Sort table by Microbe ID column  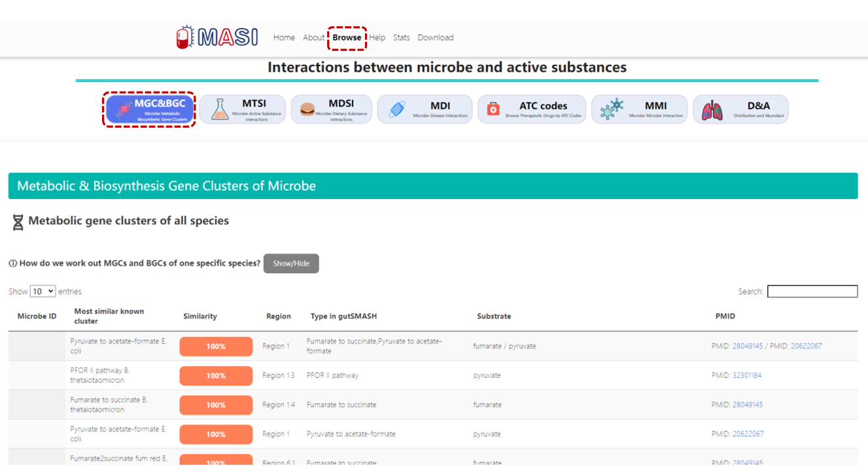pos(37,316)
